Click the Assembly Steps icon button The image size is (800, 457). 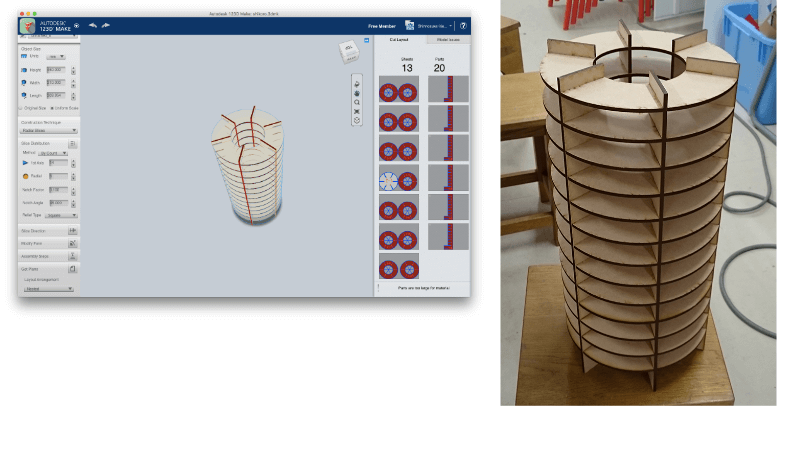pyautogui.click(x=72, y=256)
